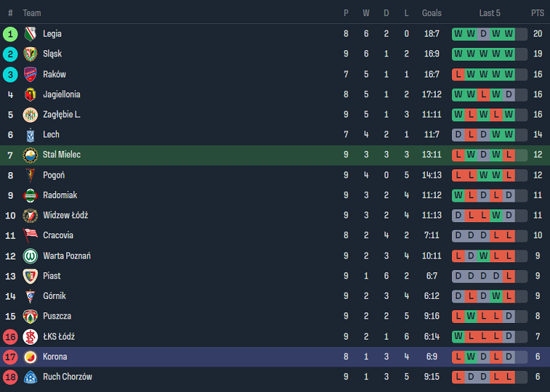The image size is (550, 392).
Task: Click the Team column header
Action: click(x=32, y=13)
